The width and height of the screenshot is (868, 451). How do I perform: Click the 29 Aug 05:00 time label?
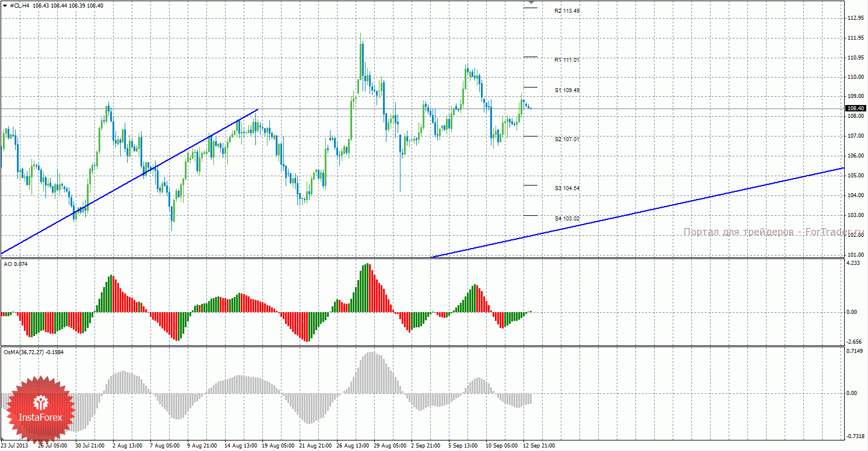coord(390,446)
